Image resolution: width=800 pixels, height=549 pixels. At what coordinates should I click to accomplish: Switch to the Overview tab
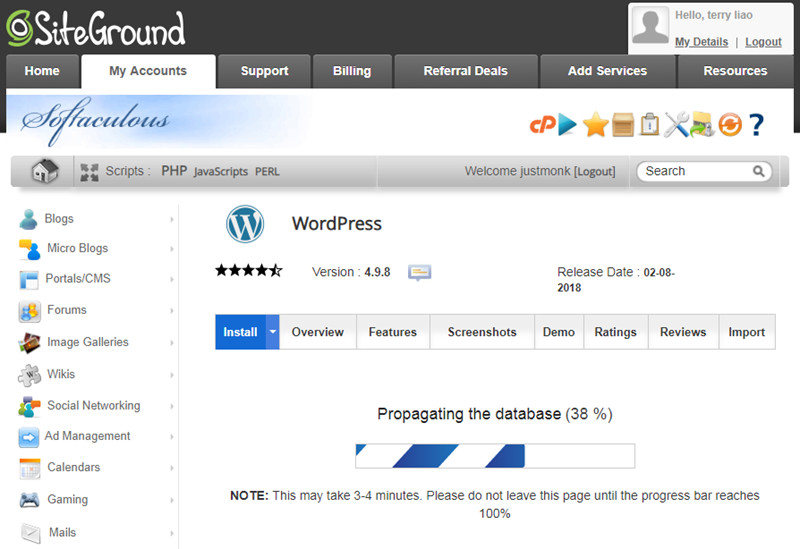(317, 332)
